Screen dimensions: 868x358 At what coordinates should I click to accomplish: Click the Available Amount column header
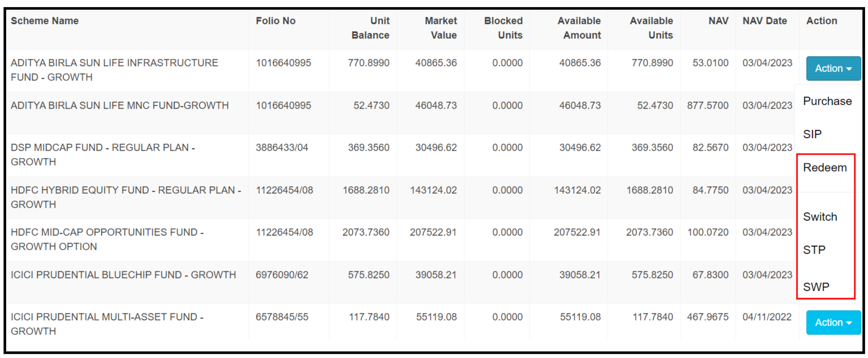tap(579, 28)
